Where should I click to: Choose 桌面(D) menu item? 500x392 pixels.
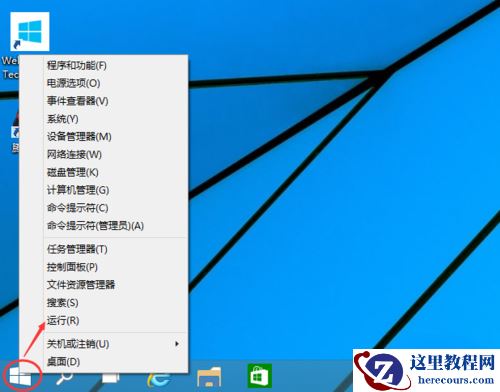tap(104, 362)
